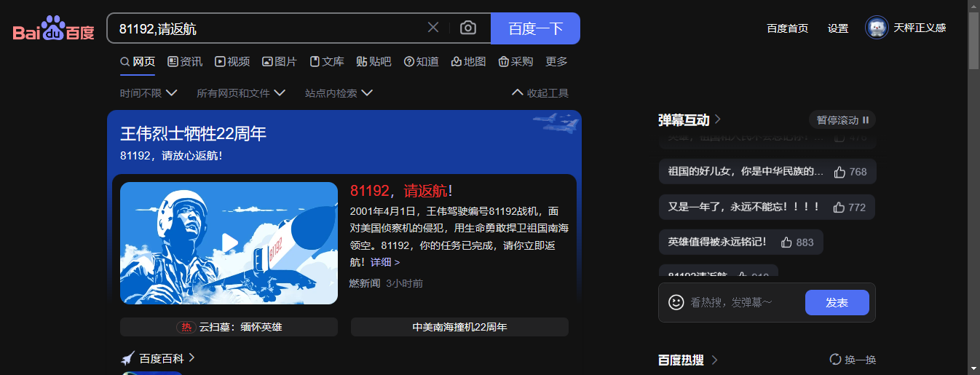Click the 看热搜，发弹幕 input box
This screenshot has width=980, height=375.
click(743, 302)
